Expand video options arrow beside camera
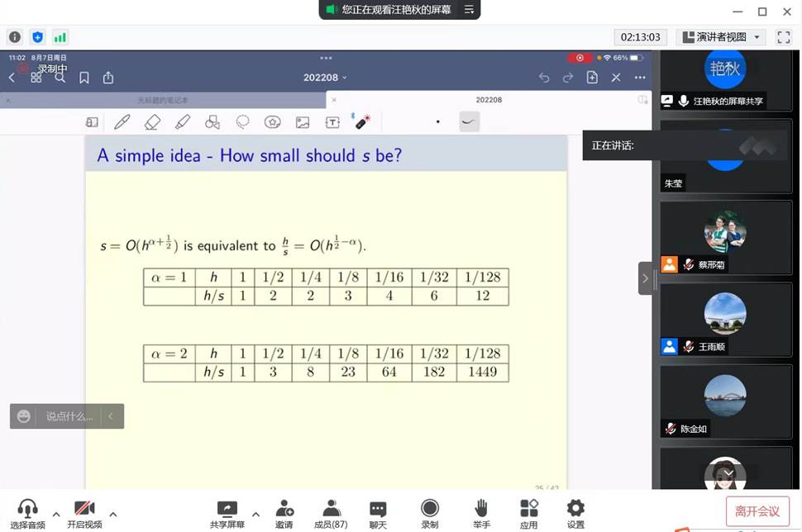 (113, 514)
